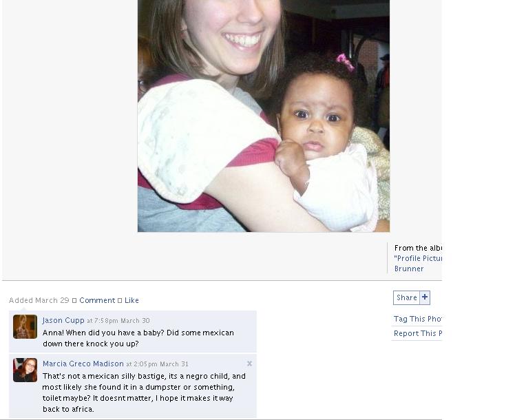The width and height of the screenshot is (526, 420).
Task: Open Marcia Greco Madison's name link
Action: point(83,364)
